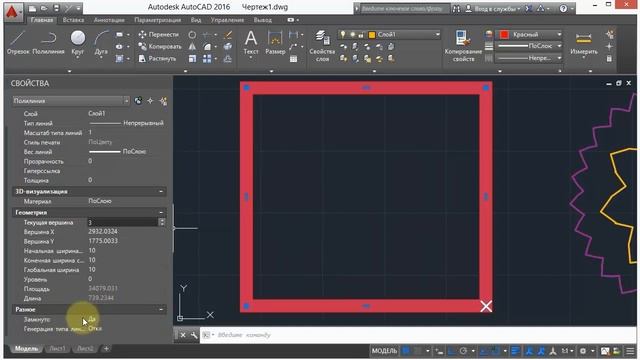Click the Слой1 yellow layer color swatch
The image size is (640, 360).
(372, 35)
